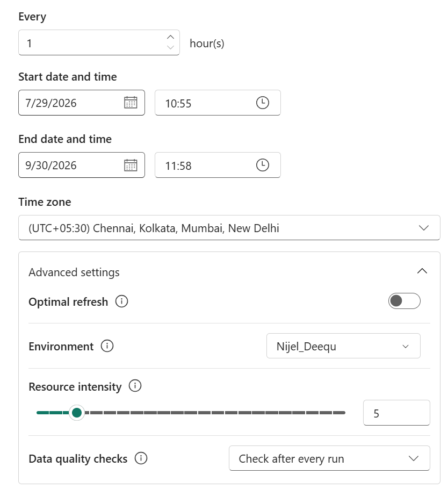The image size is (448, 489).
Task: Toggle the Optimal refresh switch
Action: (404, 301)
